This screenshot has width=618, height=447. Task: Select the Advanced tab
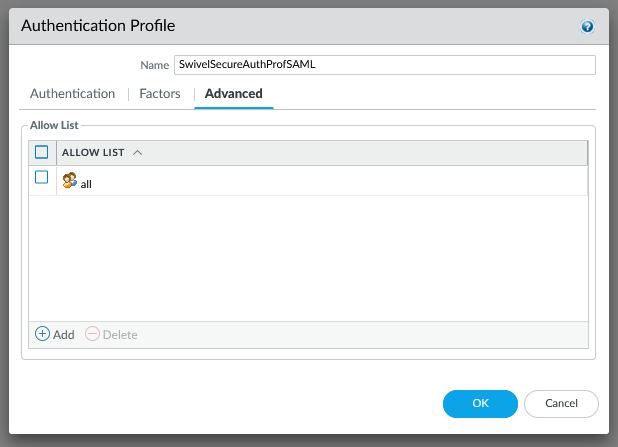(233, 94)
